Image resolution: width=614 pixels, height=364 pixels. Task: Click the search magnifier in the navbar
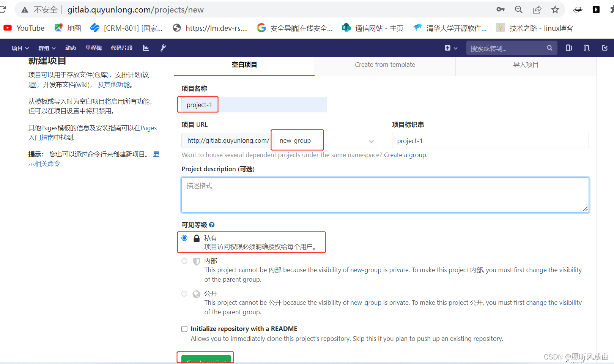click(x=549, y=48)
